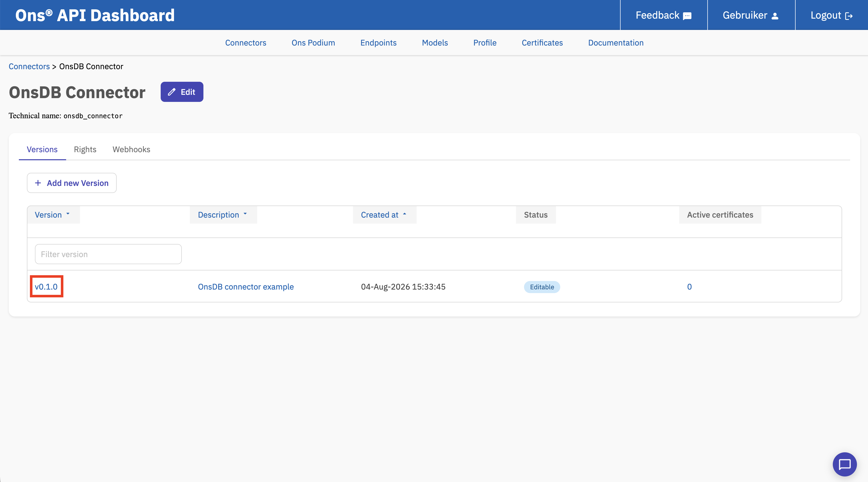Open Certificates navigation item
The width and height of the screenshot is (868, 482).
(x=542, y=43)
